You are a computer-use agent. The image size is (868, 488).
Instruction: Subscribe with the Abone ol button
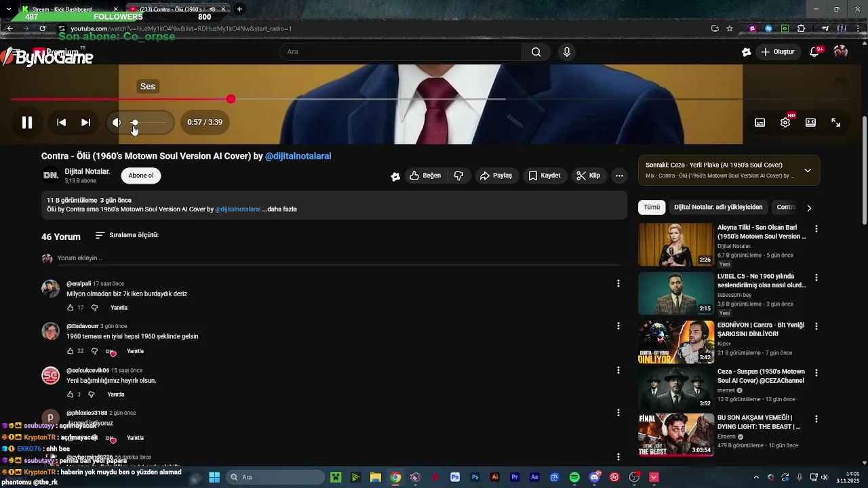point(141,176)
